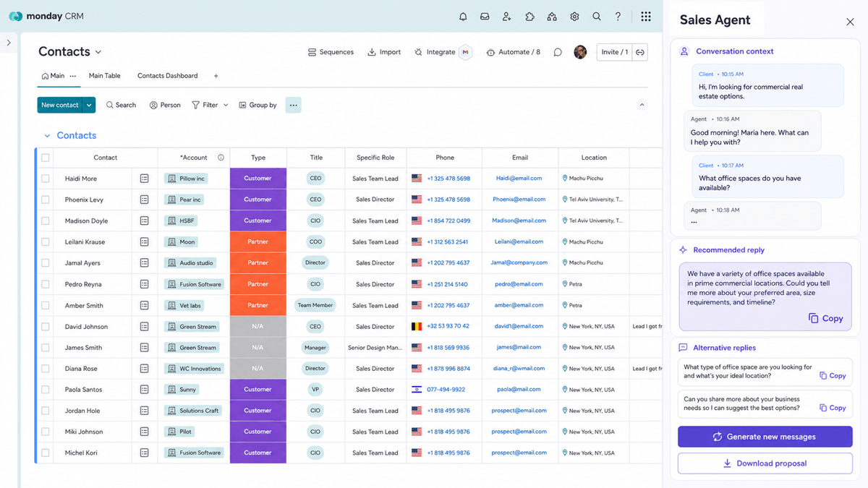Screen dimensions: 868x488
Task: Check the Phoenix Levy row checkbox
Action: (x=46, y=200)
